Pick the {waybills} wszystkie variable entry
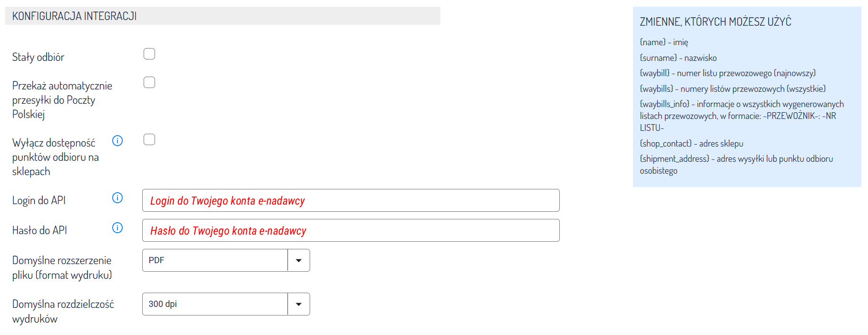Viewport: 868px width, 335px height. (732, 89)
